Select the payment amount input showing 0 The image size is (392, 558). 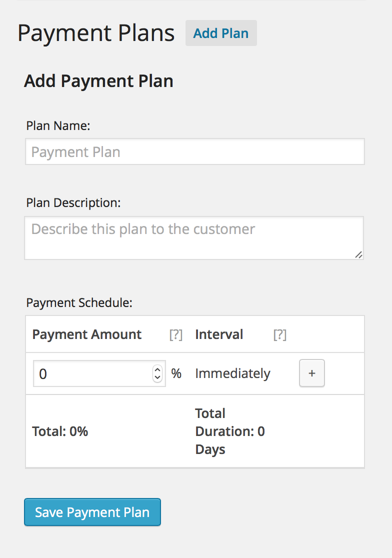(90, 373)
